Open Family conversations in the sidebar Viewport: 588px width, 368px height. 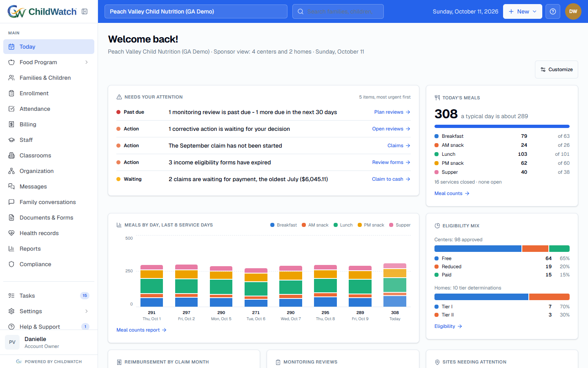49,202
